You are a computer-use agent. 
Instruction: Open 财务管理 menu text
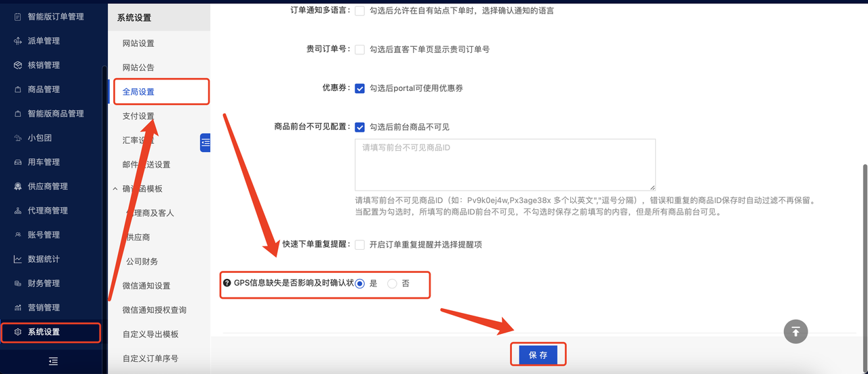point(44,283)
